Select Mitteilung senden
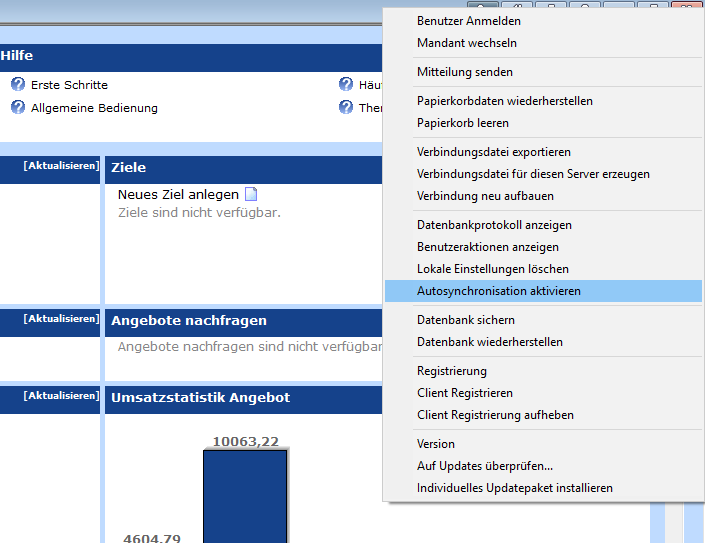 (543, 72)
